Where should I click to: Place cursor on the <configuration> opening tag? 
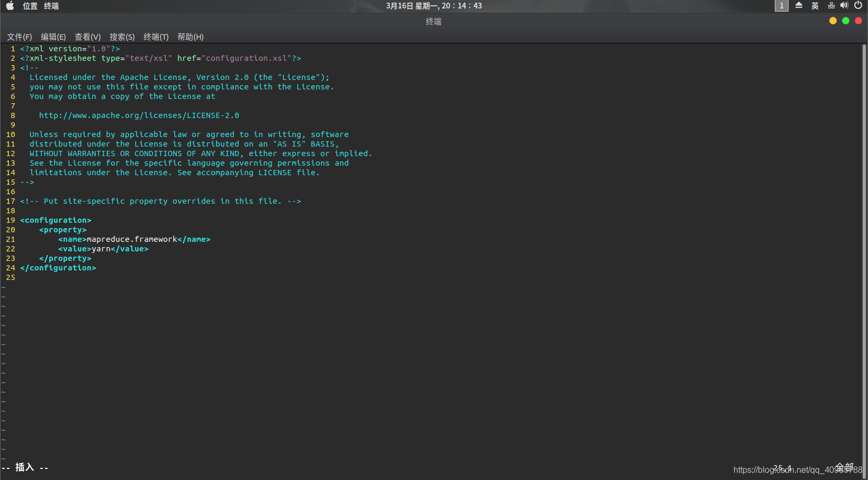[x=56, y=220]
